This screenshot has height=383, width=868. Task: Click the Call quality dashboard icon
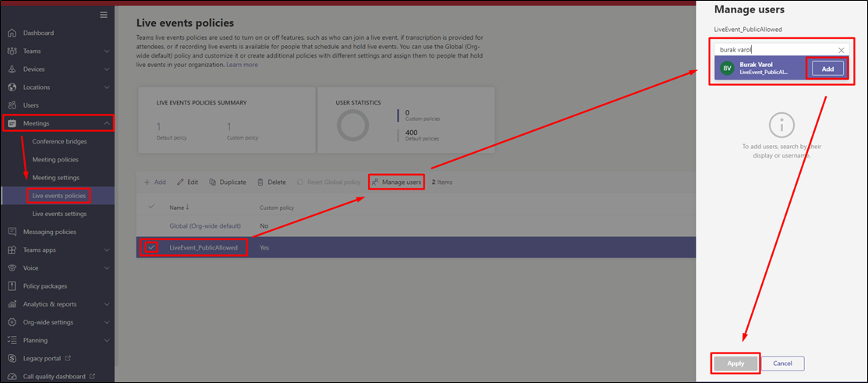pos(12,376)
